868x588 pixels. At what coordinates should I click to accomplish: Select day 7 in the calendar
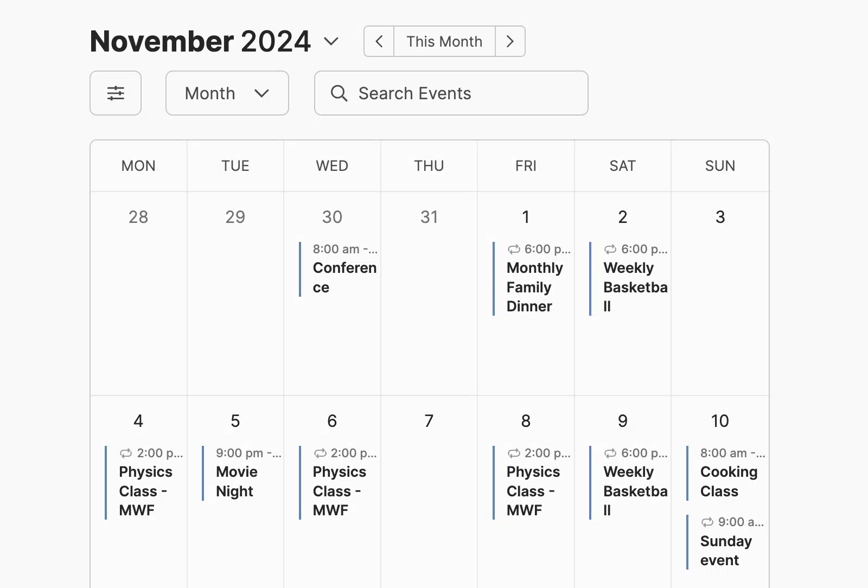pos(429,421)
